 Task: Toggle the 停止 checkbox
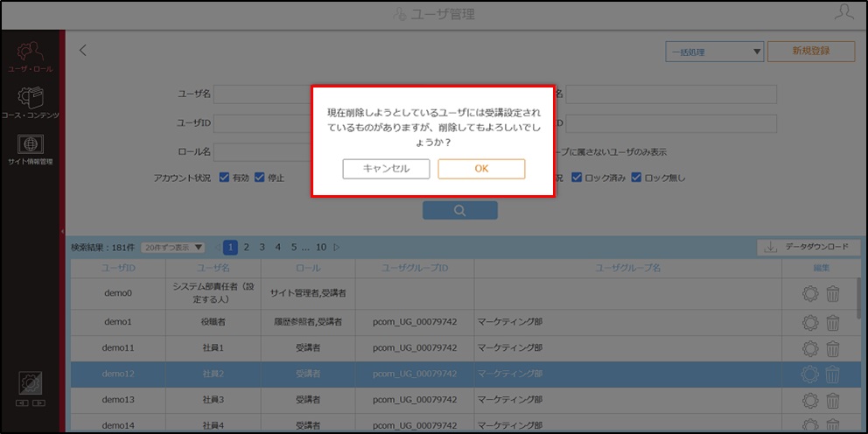(x=259, y=178)
